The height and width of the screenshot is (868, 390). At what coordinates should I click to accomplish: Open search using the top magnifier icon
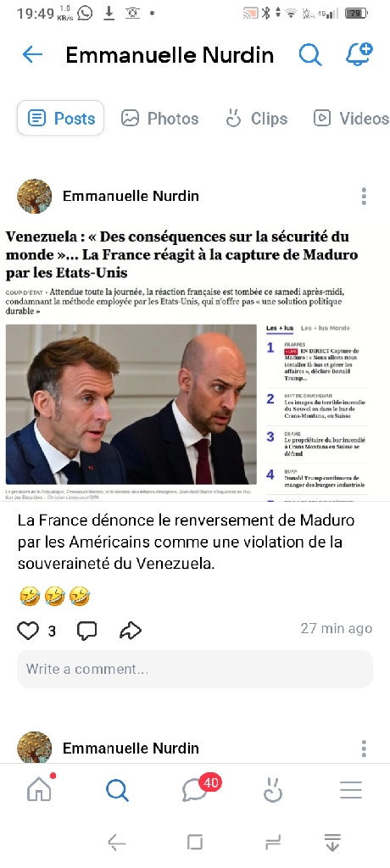coord(310,54)
